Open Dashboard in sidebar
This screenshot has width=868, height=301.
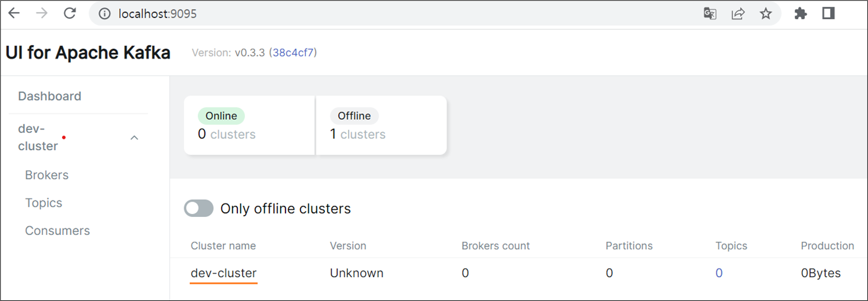coord(49,96)
